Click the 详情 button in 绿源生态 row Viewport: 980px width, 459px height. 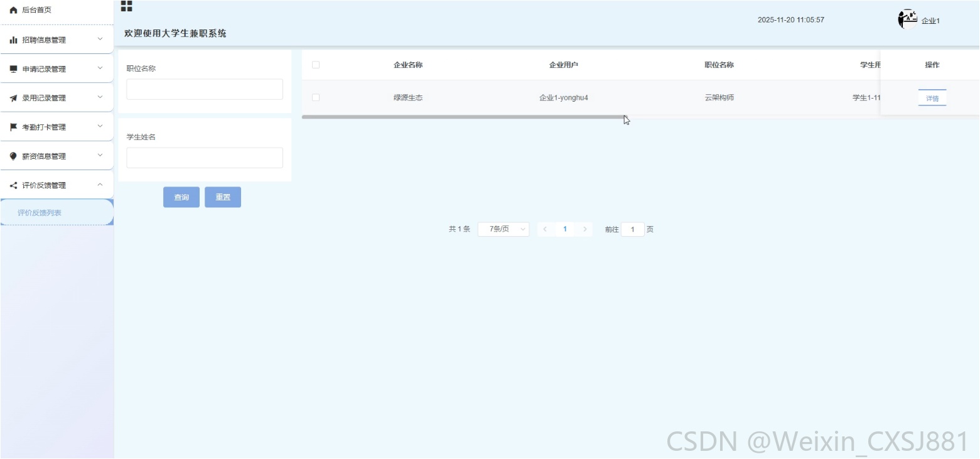[932, 99]
